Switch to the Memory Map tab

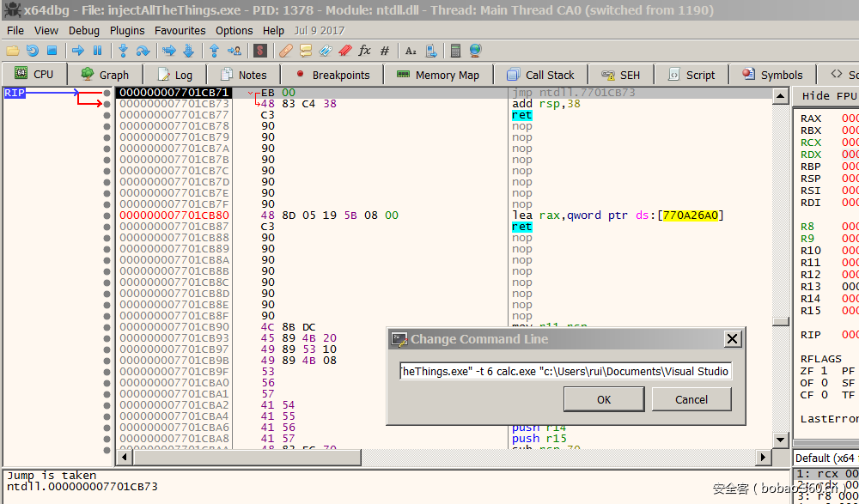pyautogui.click(x=438, y=75)
